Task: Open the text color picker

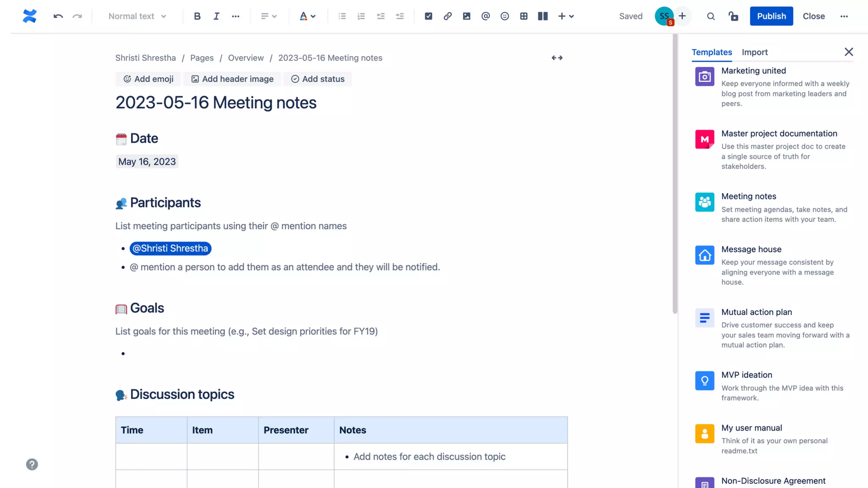Action: coord(307,16)
